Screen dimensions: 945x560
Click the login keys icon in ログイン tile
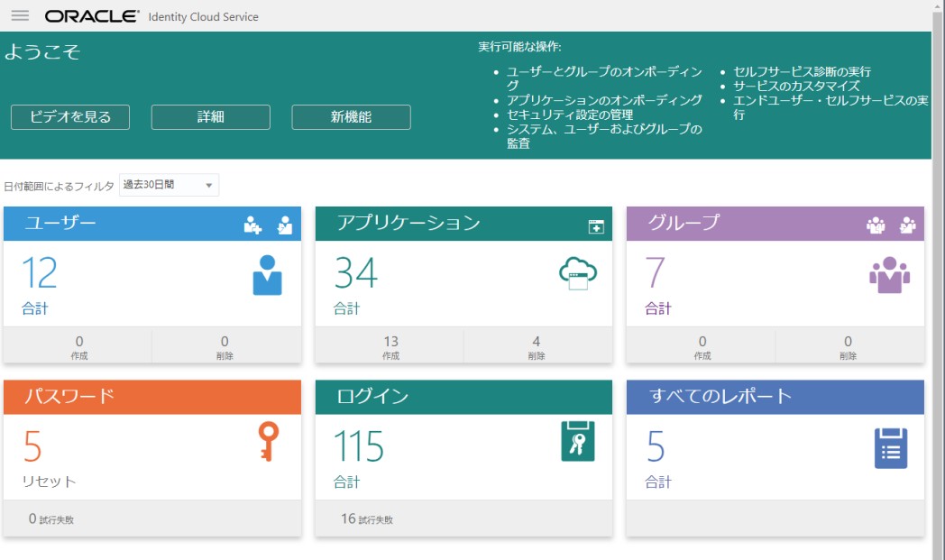(578, 441)
